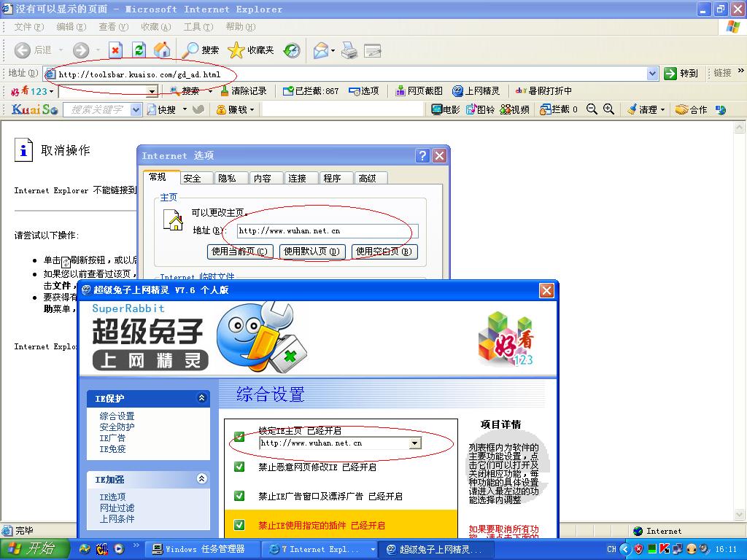Click the 使用当前页 button

pyautogui.click(x=240, y=251)
